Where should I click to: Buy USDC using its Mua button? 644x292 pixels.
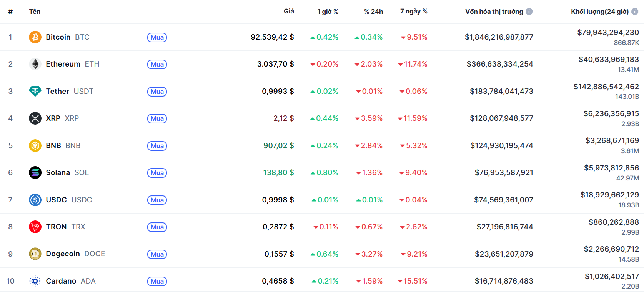(157, 200)
